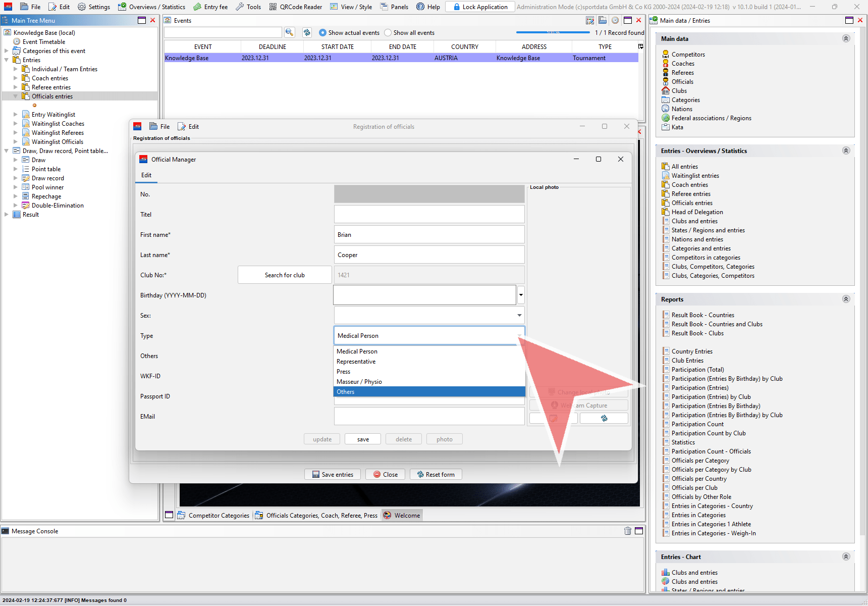The image size is (868, 606).
Task: Open the Birthday date picker dropdown
Action: [521, 295]
